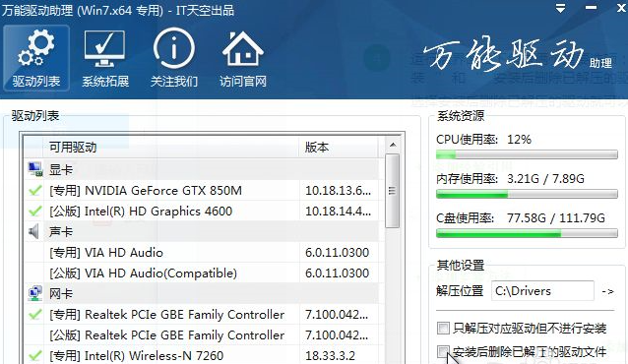Click version 10.18.14.4... of Intel HD Graphics
Image resolution: width=628 pixels, height=364 pixels.
coord(338,212)
